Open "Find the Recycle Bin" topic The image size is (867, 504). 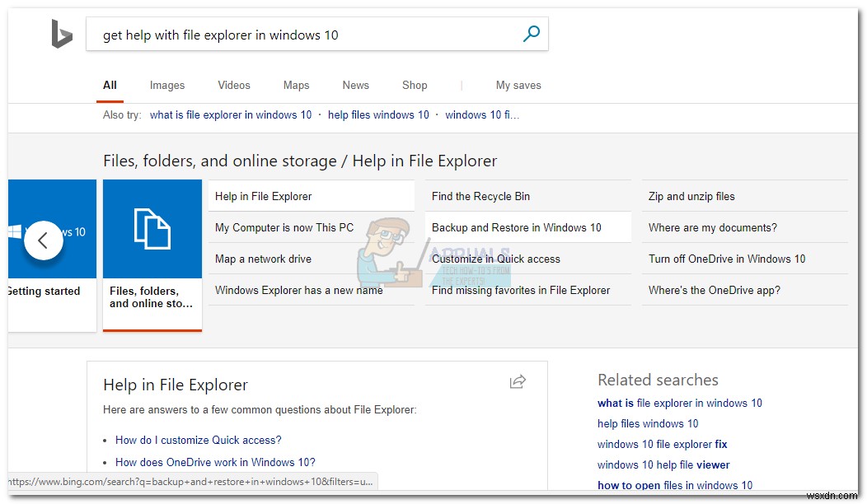pyautogui.click(x=480, y=197)
